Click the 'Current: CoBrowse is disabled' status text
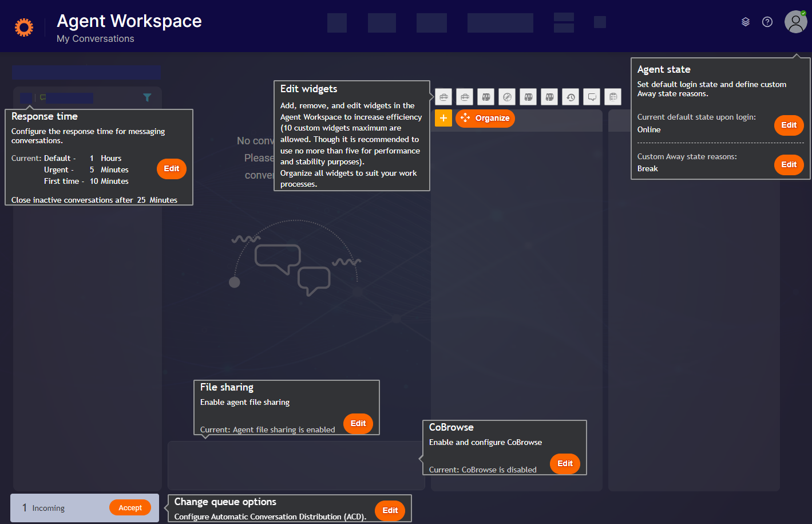 (483, 470)
